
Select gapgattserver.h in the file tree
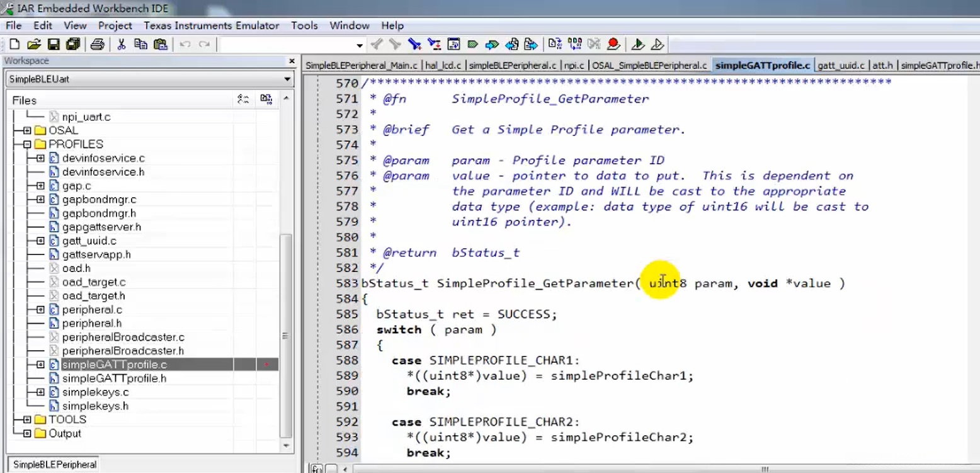(101, 227)
